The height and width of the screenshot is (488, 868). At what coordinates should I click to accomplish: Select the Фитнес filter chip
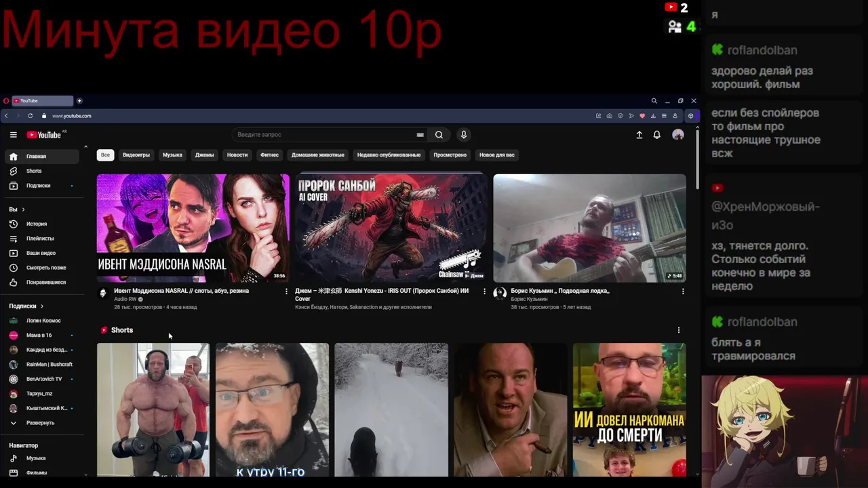click(270, 155)
